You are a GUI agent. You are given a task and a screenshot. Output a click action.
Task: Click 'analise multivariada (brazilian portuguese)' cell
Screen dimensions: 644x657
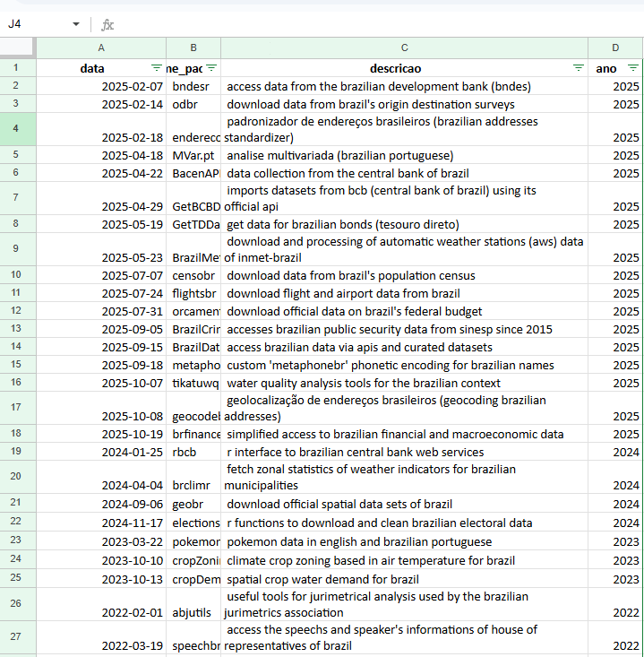tap(405, 155)
